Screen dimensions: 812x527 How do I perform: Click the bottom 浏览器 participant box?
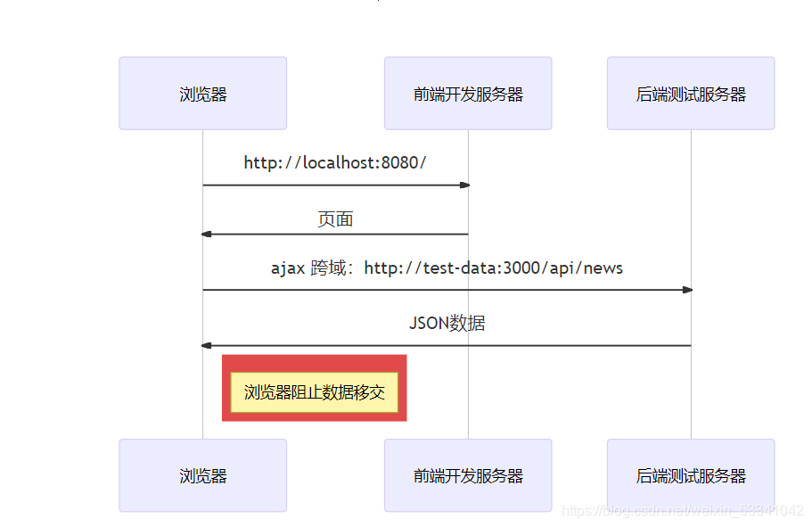click(x=202, y=475)
